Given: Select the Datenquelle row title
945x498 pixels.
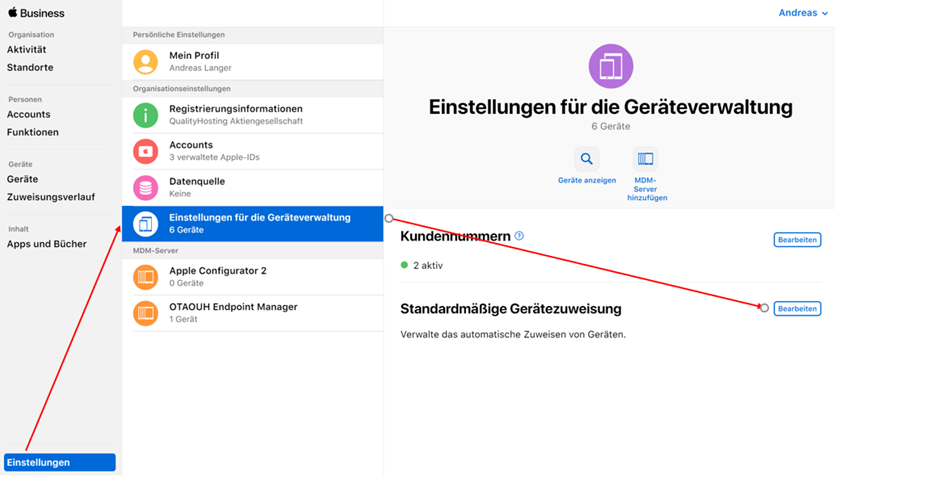Looking at the screenshot, I should pos(197,181).
